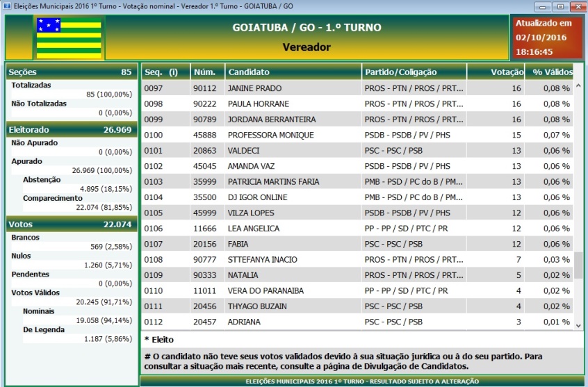The width and height of the screenshot is (588, 387).
Task: Click the * Eleito legend text
Action: pos(159,340)
